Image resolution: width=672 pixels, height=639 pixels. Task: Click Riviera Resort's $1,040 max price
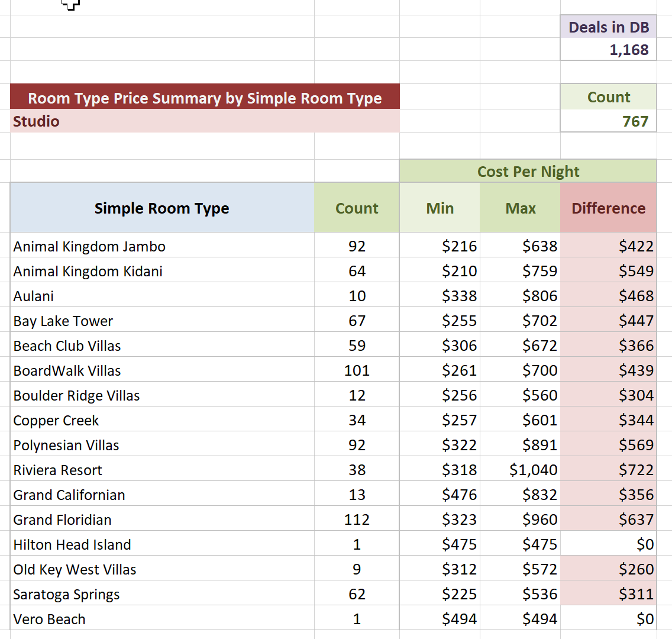533,470
